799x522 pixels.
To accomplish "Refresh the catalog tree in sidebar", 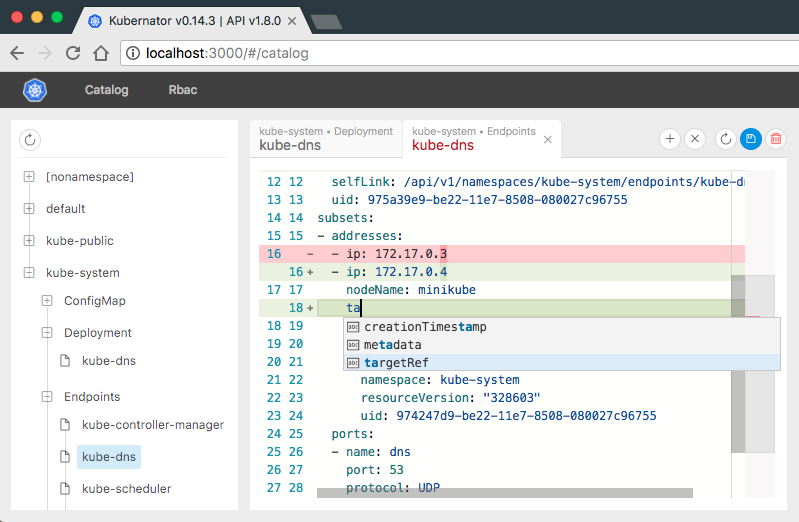I will pos(30,140).
